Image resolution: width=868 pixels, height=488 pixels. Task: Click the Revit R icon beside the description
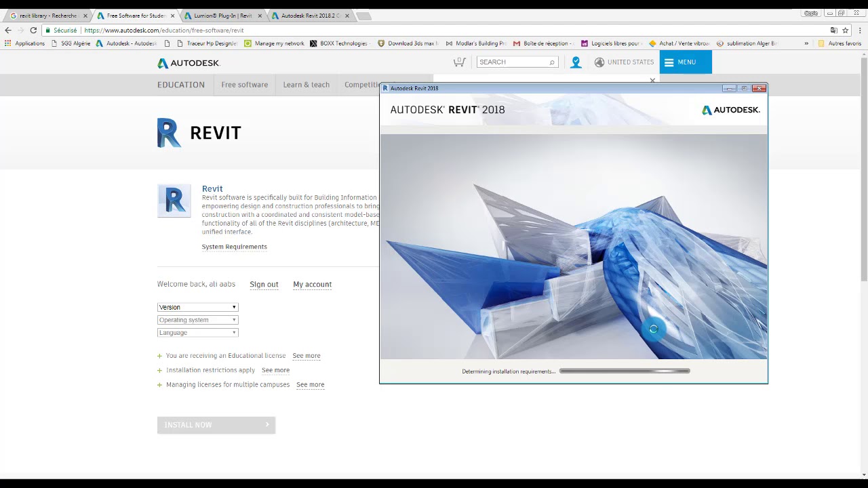point(174,201)
